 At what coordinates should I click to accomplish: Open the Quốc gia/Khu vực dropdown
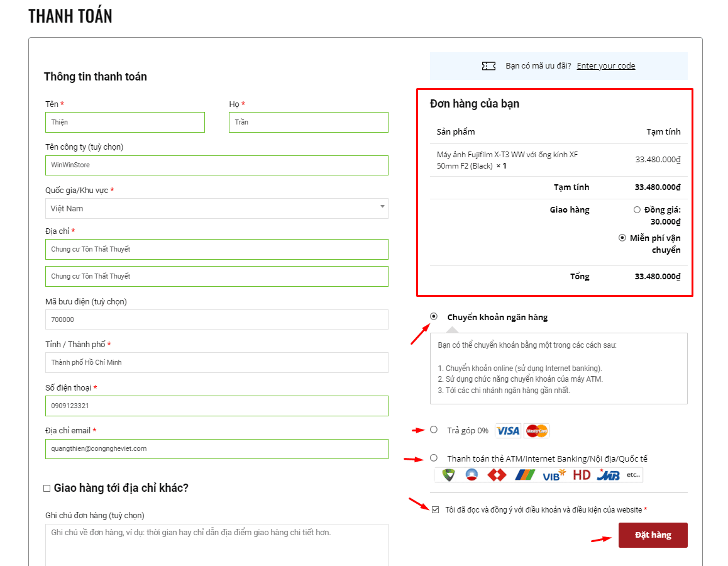pyautogui.click(x=217, y=209)
